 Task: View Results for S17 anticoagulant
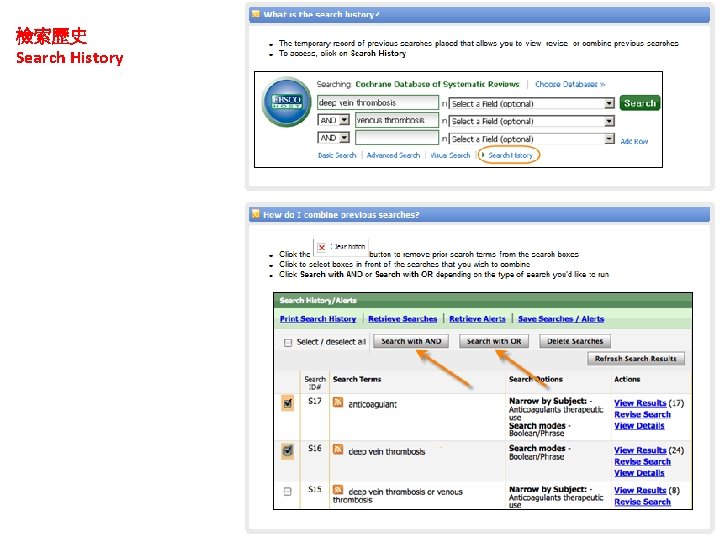tap(640, 403)
